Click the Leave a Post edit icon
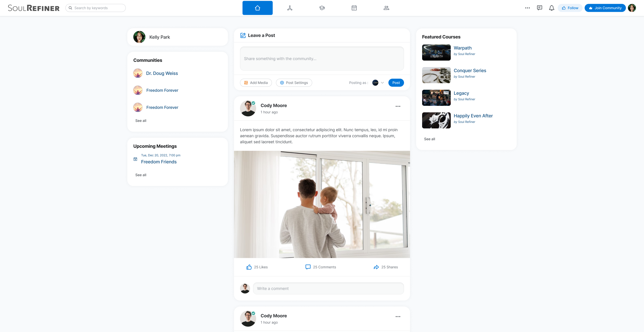Image resolution: width=644 pixels, height=332 pixels. tap(243, 35)
